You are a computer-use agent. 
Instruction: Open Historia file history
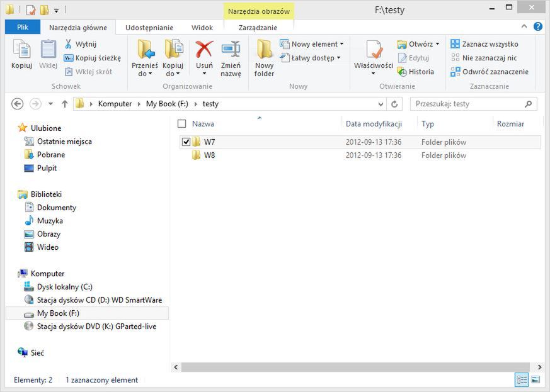click(416, 72)
